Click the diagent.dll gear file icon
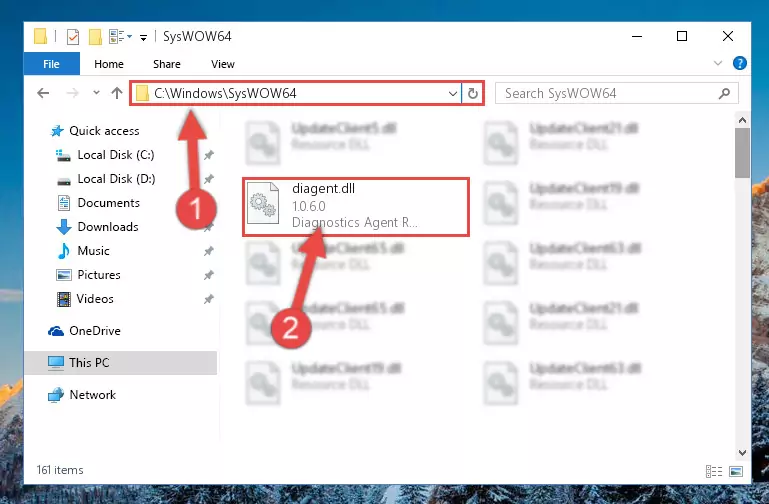Viewport: 769px width, 504px height. click(263, 205)
